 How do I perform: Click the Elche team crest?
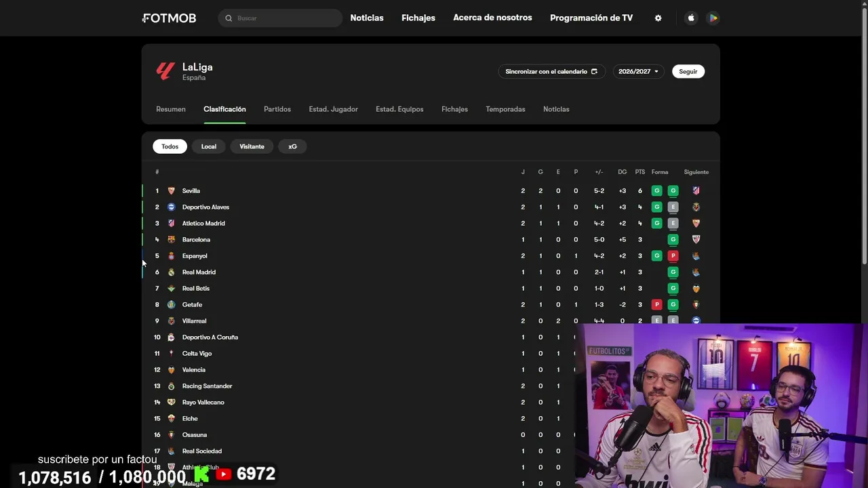(x=171, y=418)
